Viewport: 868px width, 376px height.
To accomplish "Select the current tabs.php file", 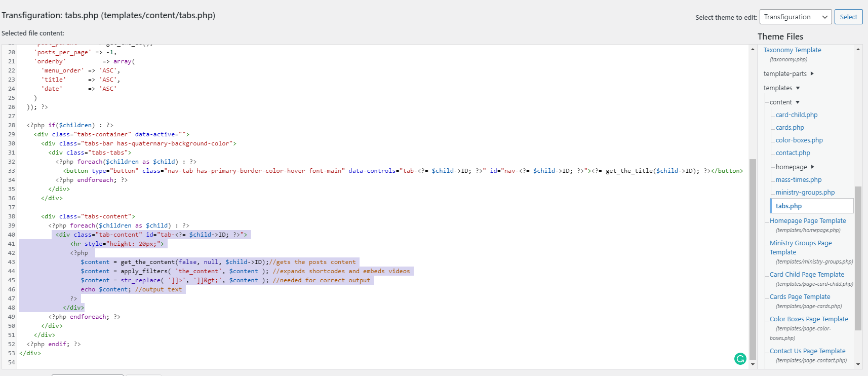I will click(788, 206).
